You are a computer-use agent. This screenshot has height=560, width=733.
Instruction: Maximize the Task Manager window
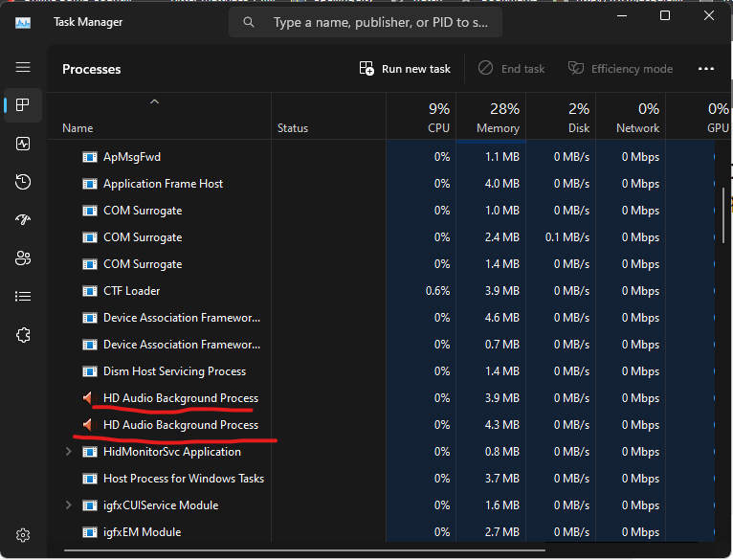665,15
